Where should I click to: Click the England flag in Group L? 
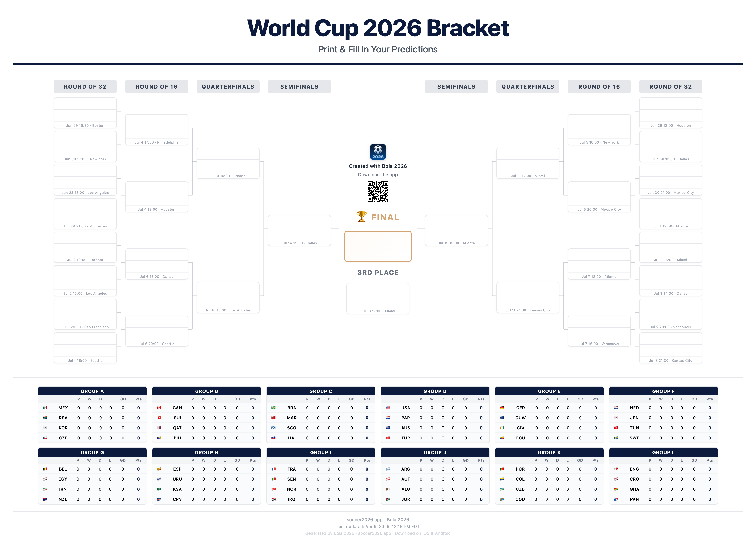click(616, 469)
